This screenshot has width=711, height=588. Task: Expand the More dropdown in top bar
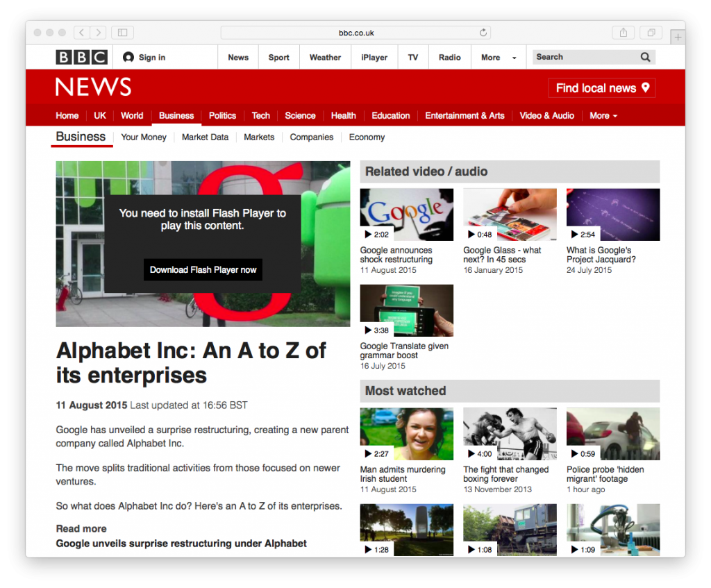click(x=499, y=58)
